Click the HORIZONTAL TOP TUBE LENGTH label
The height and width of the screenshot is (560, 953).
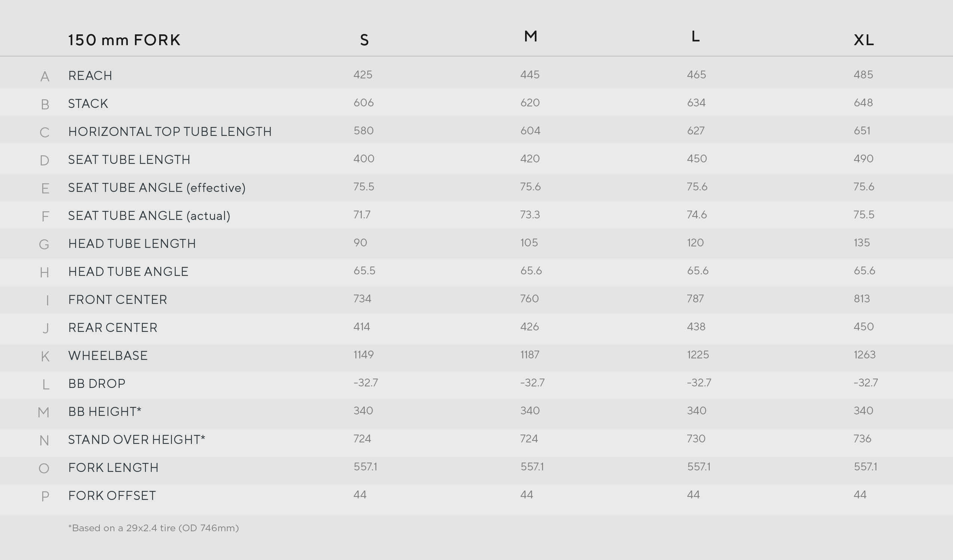click(x=170, y=131)
